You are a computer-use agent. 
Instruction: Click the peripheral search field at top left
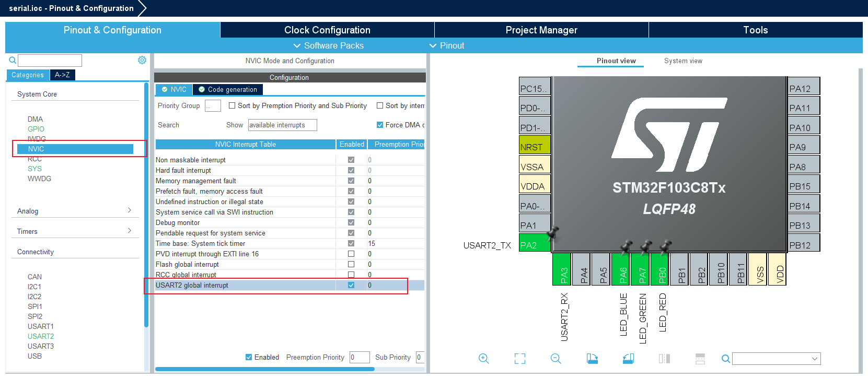[x=50, y=60]
